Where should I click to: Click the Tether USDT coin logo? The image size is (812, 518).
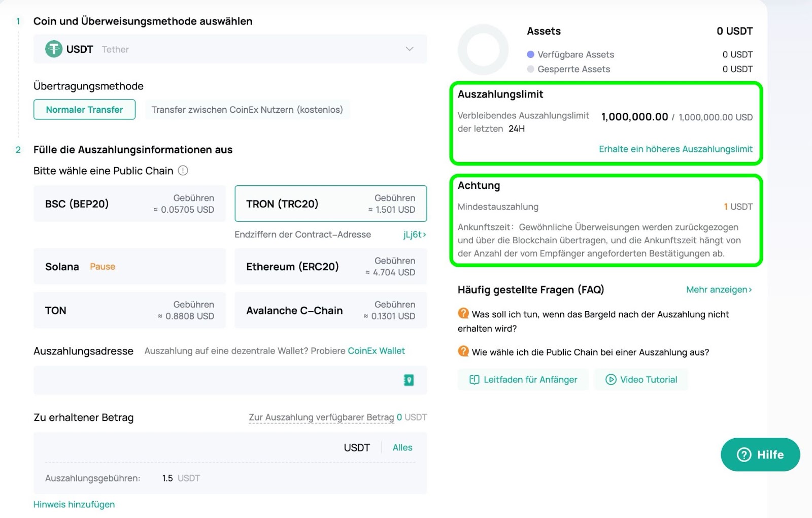[53, 49]
